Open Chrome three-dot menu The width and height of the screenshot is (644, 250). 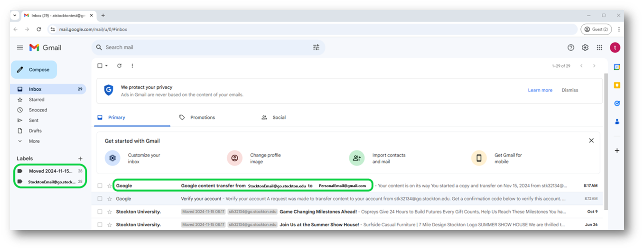[619, 29]
